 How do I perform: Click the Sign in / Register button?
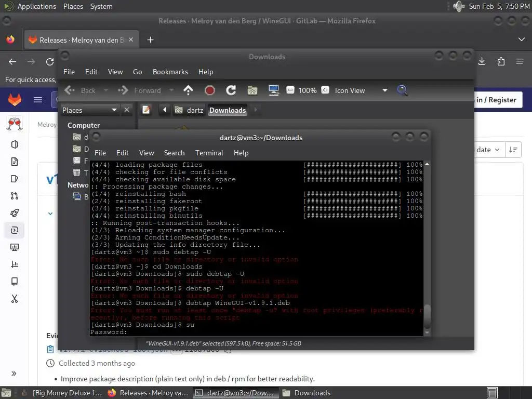coord(498,100)
